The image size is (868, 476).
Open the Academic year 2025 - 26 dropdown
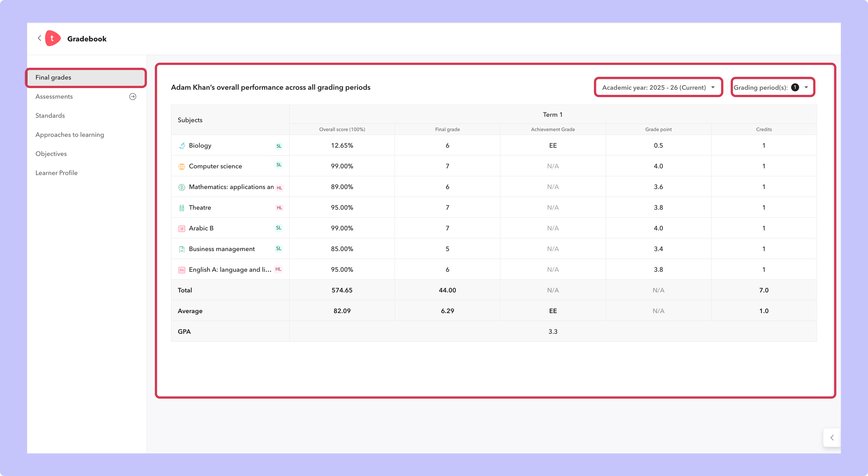(x=658, y=87)
